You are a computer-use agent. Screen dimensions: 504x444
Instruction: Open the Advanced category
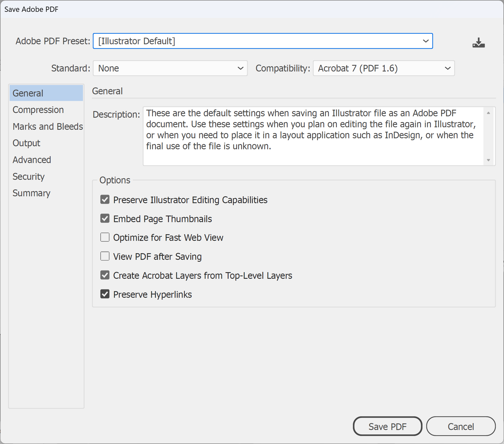pos(46,160)
